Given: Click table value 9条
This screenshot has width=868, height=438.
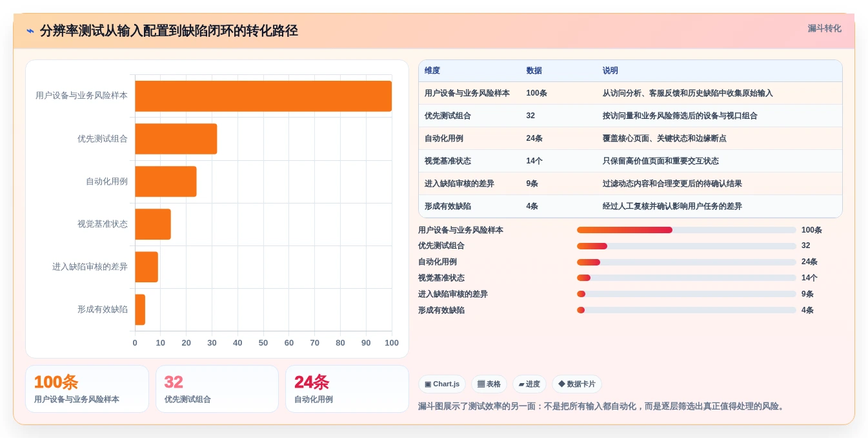Looking at the screenshot, I should [x=532, y=183].
